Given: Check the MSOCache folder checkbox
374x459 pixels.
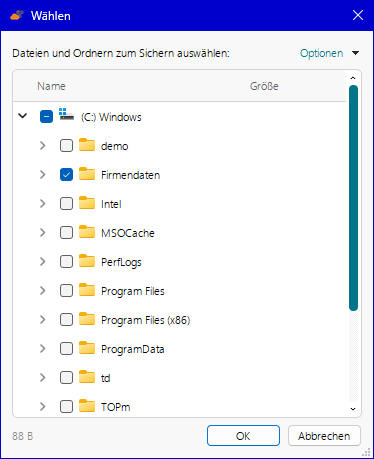Looking at the screenshot, I should [x=66, y=233].
